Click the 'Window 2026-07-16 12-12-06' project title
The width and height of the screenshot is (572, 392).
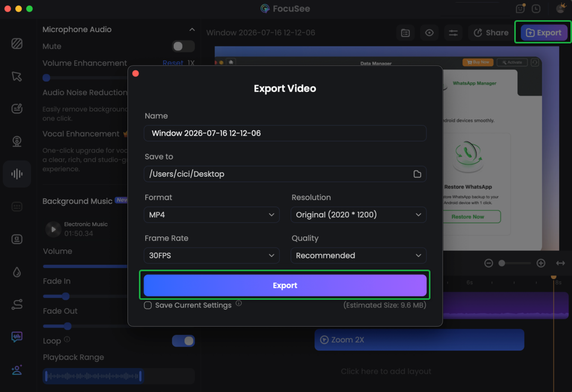pos(260,33)
